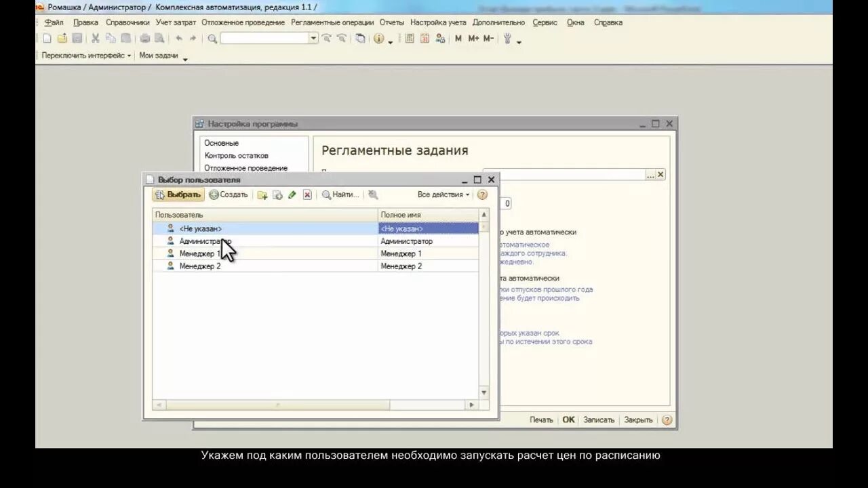The width and height of the screenshot is (868, 488).
Task: Expand the Все действия dropdown
Action: click(x=443, y=195)
